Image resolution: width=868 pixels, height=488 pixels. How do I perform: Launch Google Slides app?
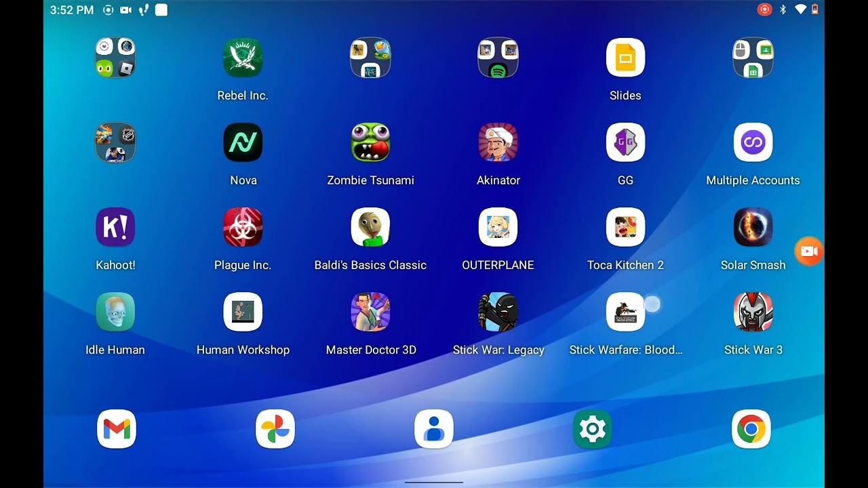[x=625, y=58]
